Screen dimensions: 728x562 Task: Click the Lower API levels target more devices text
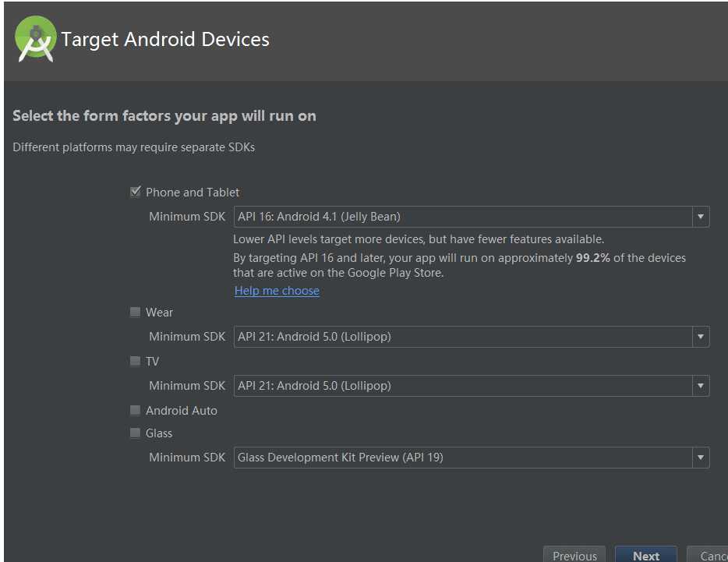click(x=419, y=239)
